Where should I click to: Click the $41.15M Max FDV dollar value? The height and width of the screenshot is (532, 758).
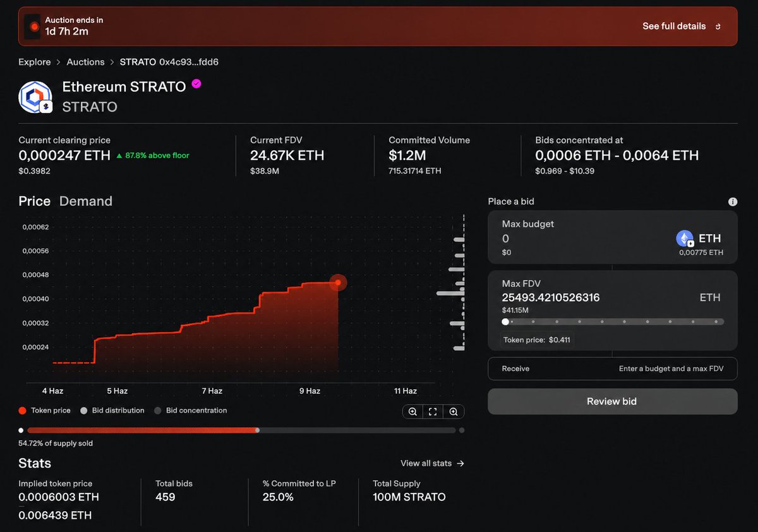[x=515, y=310]
